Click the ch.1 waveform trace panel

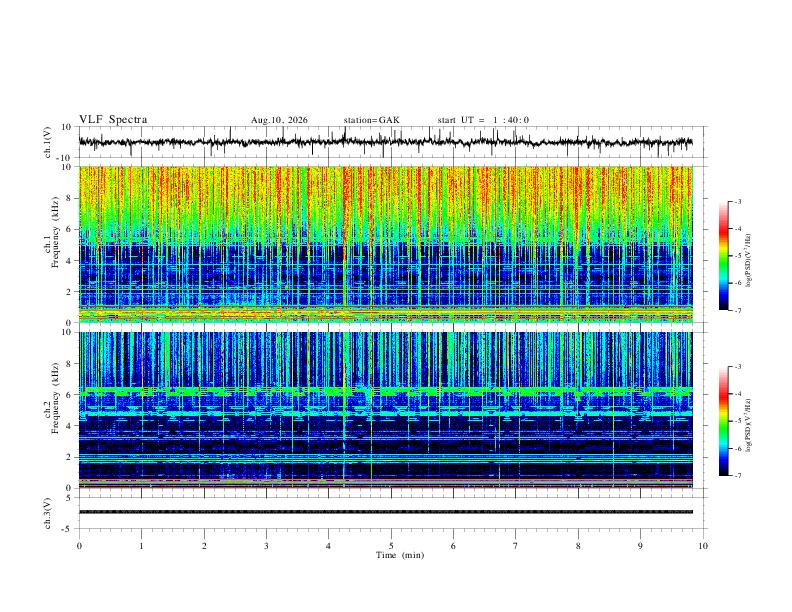(x=386, y=142)
